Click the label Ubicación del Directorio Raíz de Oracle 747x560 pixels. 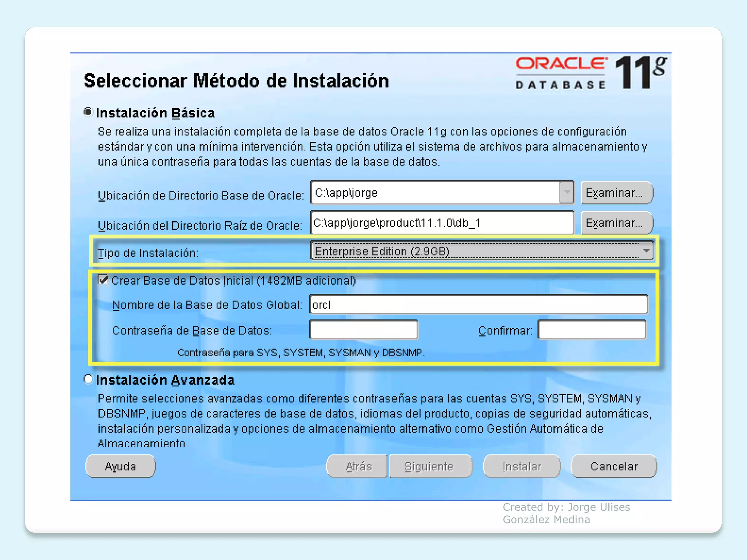pos(200,226)
